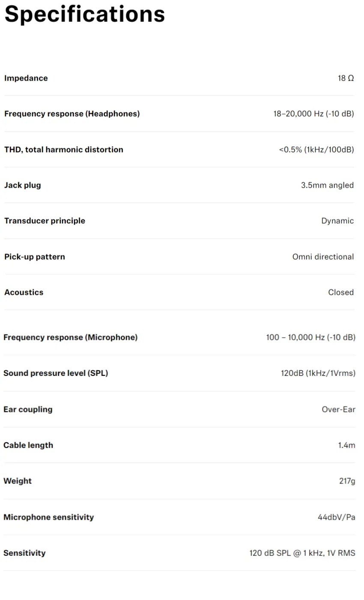Select Frequency response (Headphones) label
The image size is (364, 600).
point(72,114)
